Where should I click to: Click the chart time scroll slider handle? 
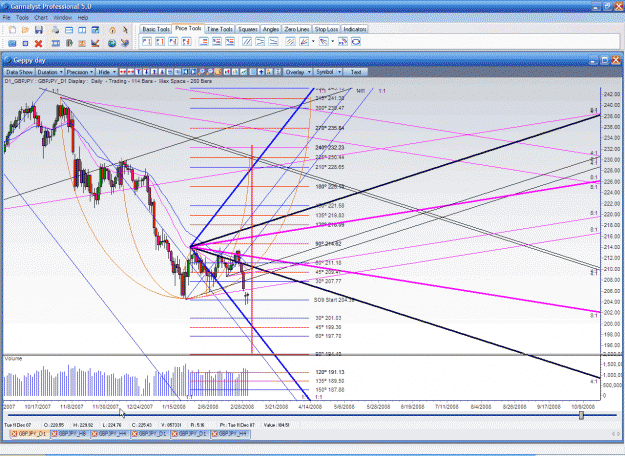click(581, 415)
